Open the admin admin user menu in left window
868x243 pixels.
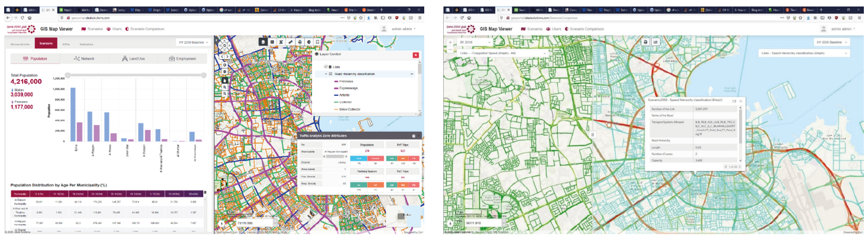click(x=404, y=28)
